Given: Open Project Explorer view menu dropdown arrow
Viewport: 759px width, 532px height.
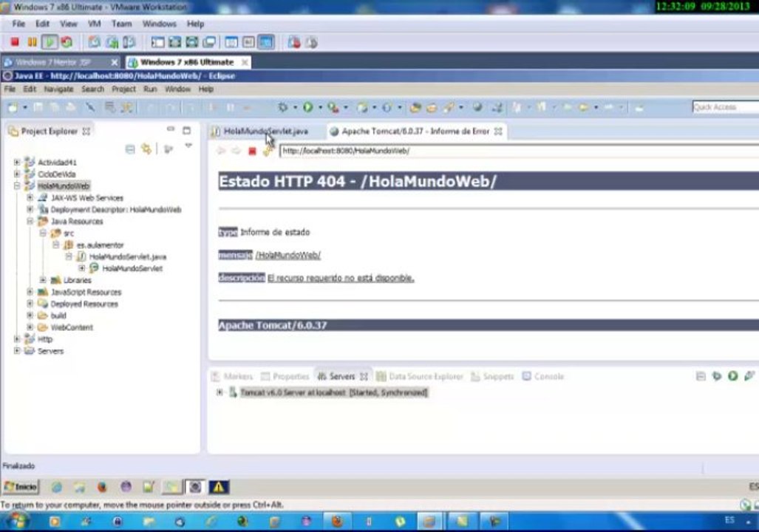Looking at the screenshot, I should [188, 146].
